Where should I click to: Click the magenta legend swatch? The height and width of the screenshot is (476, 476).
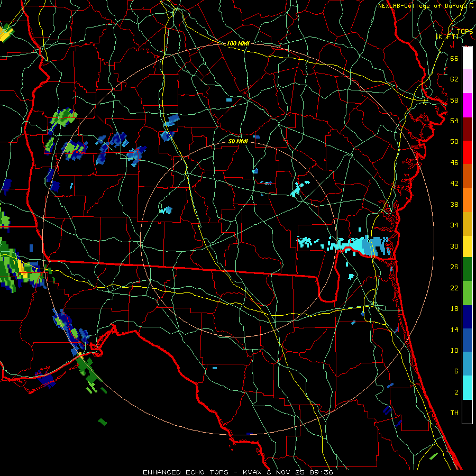[467, 105]
